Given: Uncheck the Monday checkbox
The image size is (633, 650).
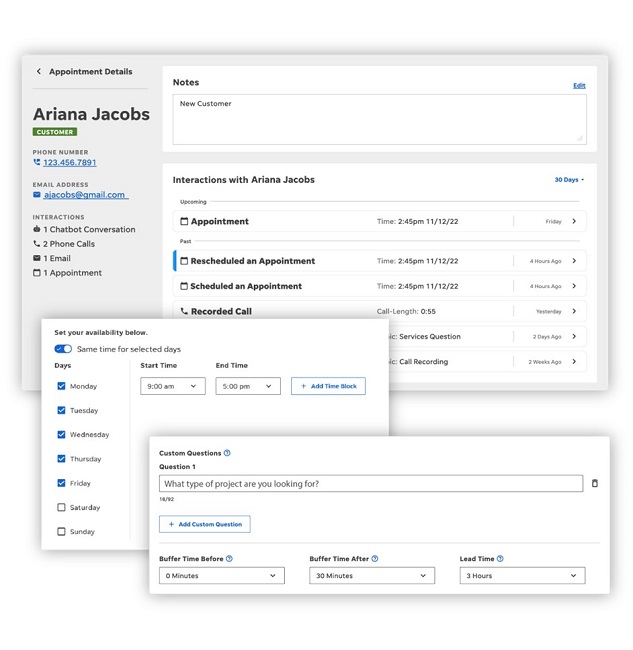Looking at the screenshot, I should [61, 386].
